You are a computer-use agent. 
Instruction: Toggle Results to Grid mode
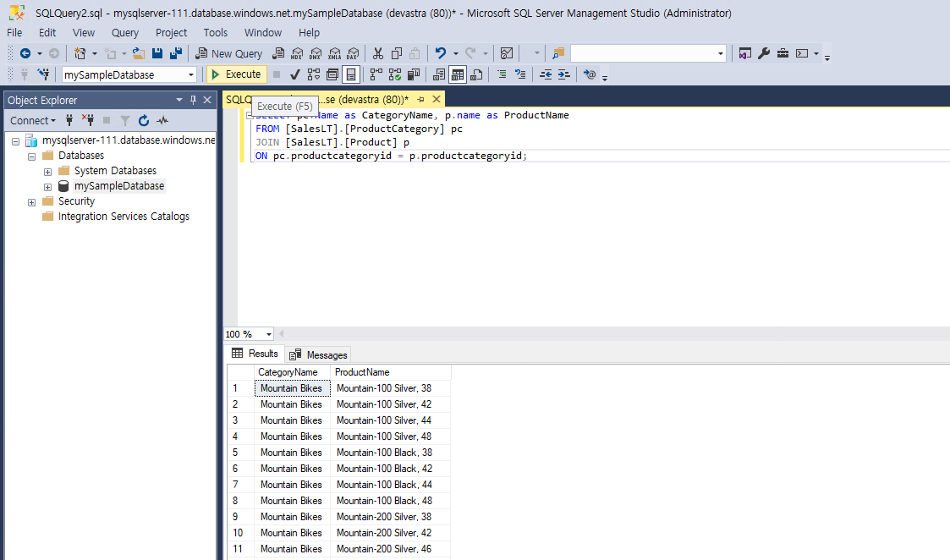click(x=458, y=74)
